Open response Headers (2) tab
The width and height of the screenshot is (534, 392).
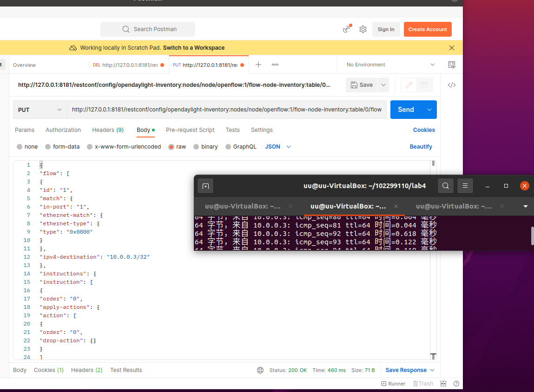[86, 370]
